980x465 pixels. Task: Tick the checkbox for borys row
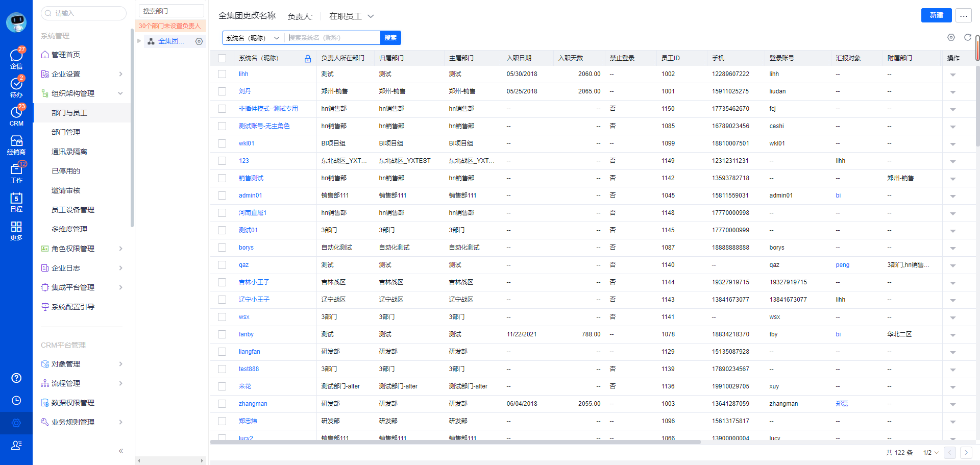[x=222, y=248]
